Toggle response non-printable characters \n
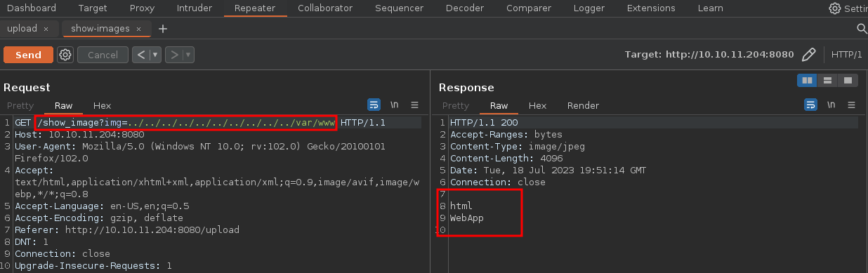868x273 pixels. pos(831,105)
